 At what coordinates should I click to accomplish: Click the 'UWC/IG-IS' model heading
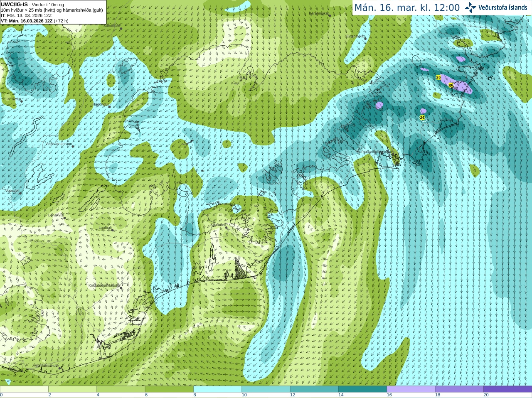pos(14,5)
